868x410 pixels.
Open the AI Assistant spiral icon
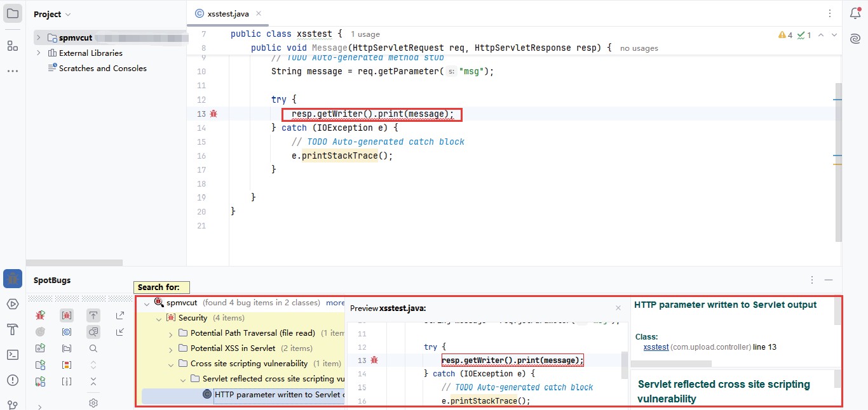coord(855,39)
